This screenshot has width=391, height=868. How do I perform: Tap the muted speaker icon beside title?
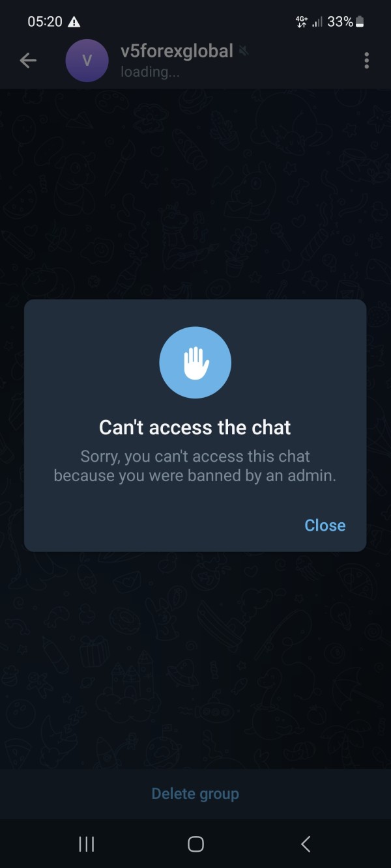pyautogui.click(x=244, y=51)
